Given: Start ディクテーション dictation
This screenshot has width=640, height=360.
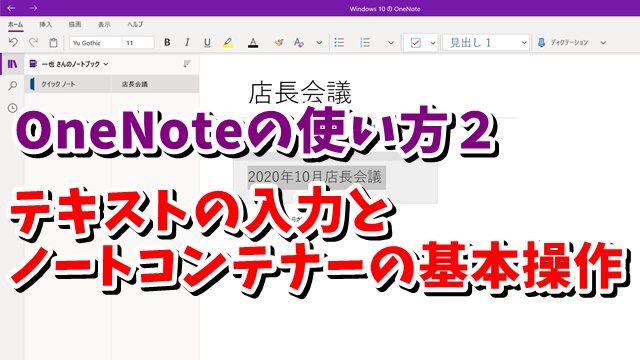Looking at the screenshot, I should coord(563,42).
